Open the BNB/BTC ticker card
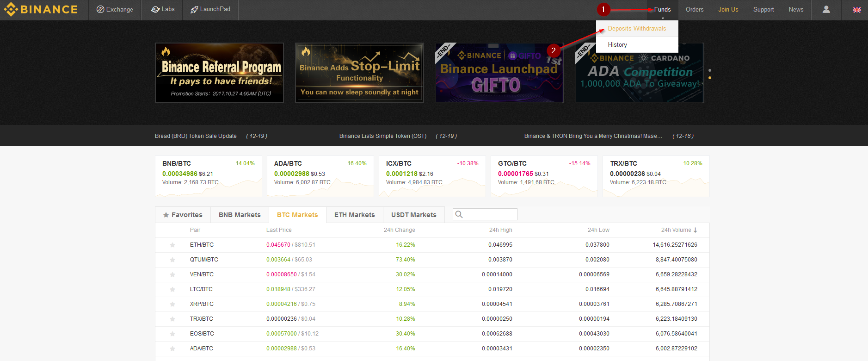This screenshot has width=868, height=361. click(209, 176)
